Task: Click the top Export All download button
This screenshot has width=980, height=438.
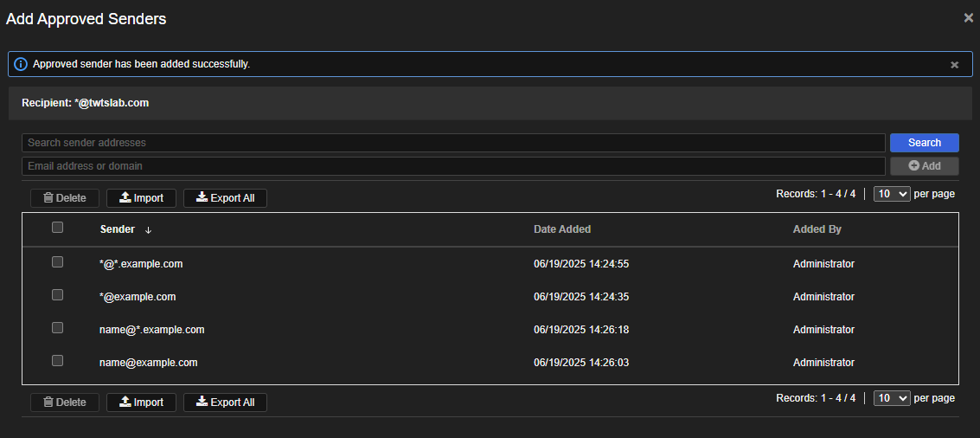Action: click(x=225, y=198)
